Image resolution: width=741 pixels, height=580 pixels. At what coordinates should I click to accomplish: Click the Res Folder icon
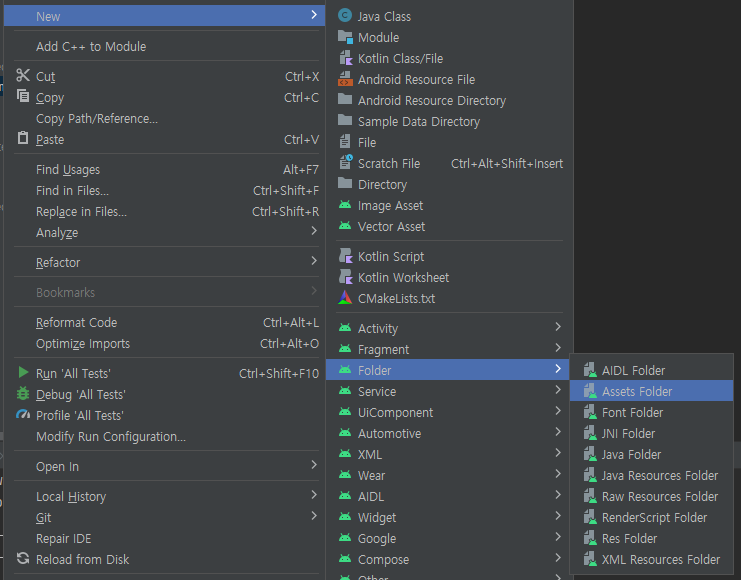590,537
